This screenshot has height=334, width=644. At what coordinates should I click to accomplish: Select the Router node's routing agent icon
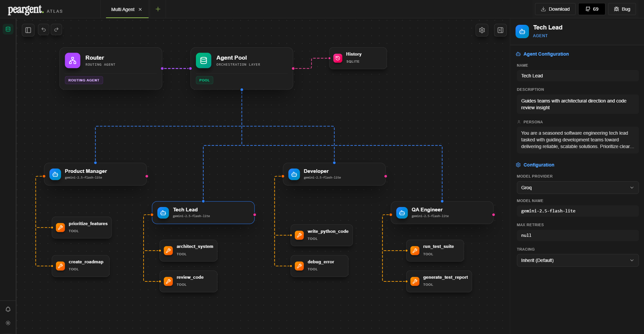coord(72,60)
